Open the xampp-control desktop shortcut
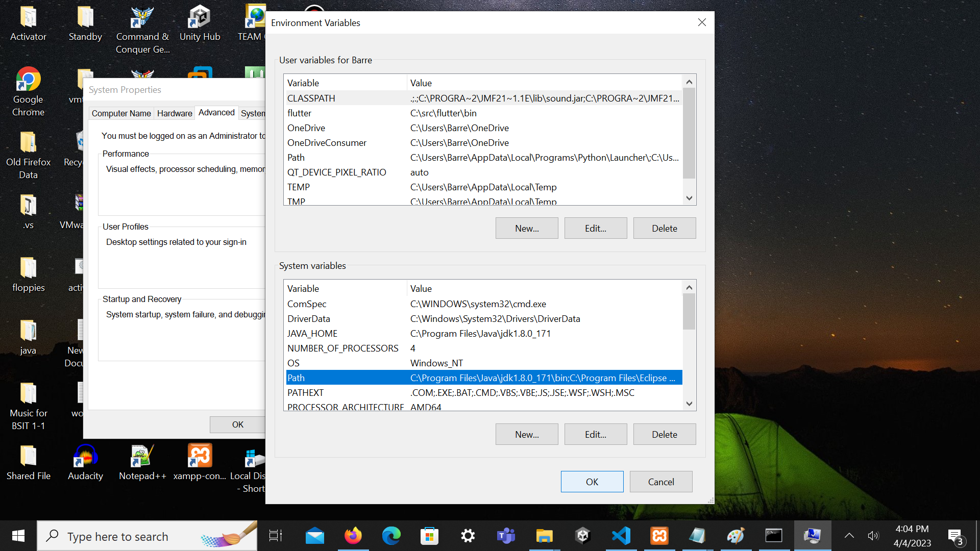The height and width of the screenshot is (551, 980). [200, 463]
